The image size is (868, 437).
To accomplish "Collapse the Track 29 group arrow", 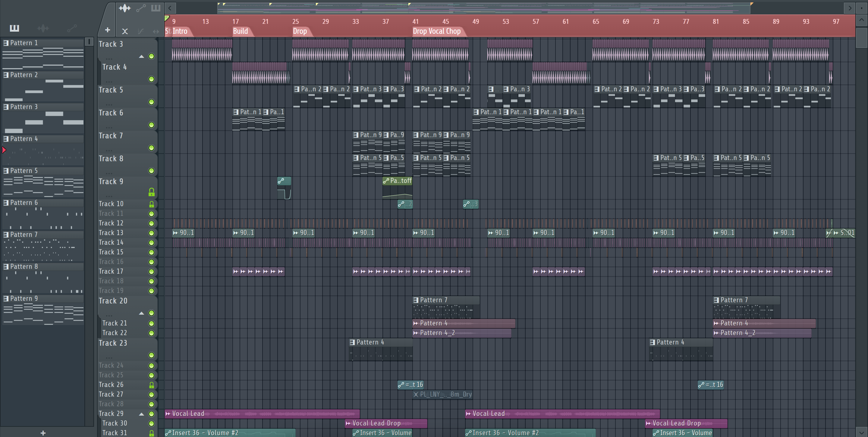I will 142,414.
